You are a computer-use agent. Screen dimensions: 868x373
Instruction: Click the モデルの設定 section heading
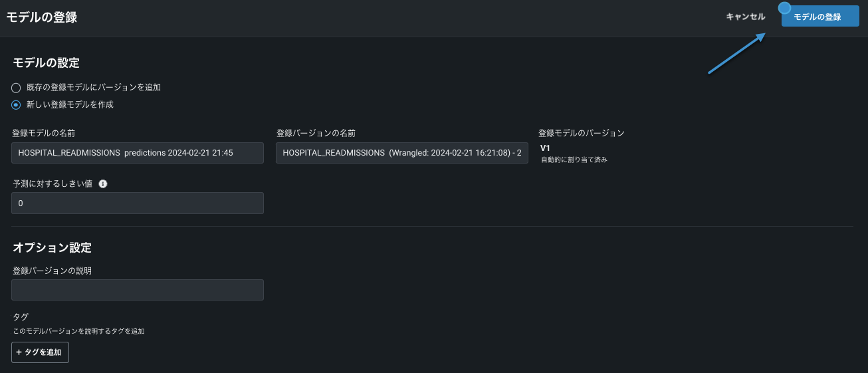tap(46, 63)
